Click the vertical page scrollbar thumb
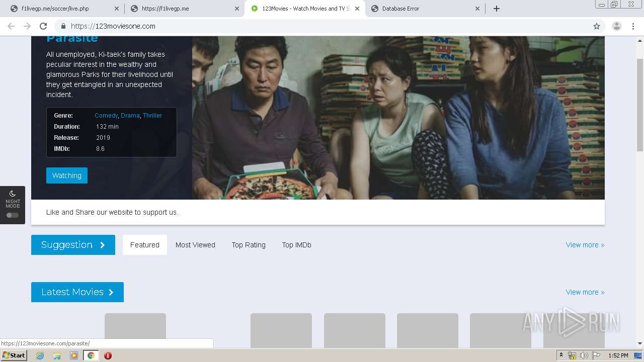Viewport: 644px width, 362px height. click(x=640, y=104)
